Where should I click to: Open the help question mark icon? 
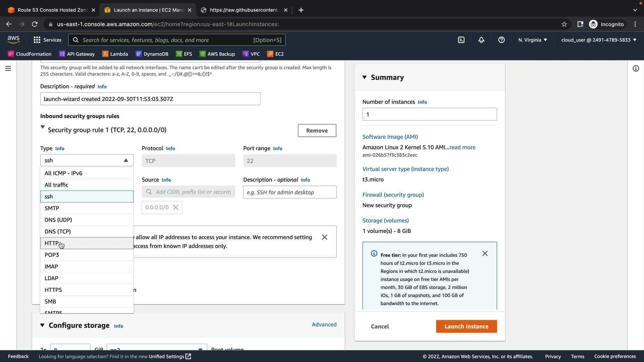[501, 40]
